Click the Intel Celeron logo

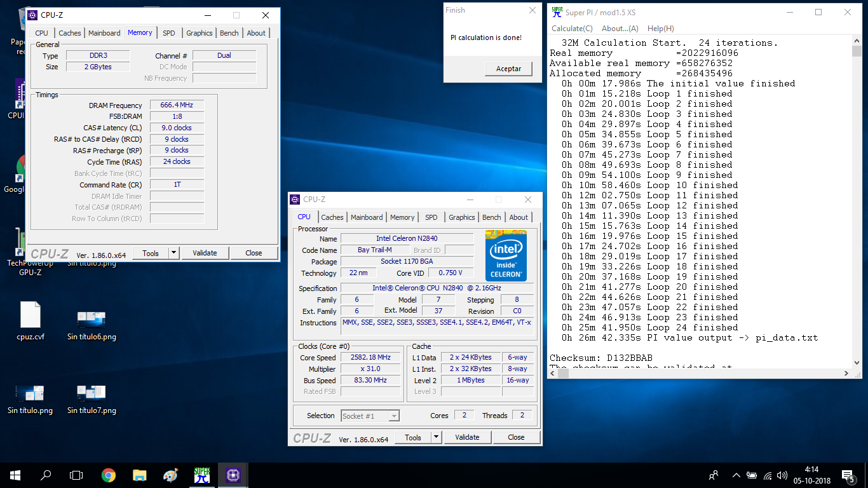coord(506,255)
